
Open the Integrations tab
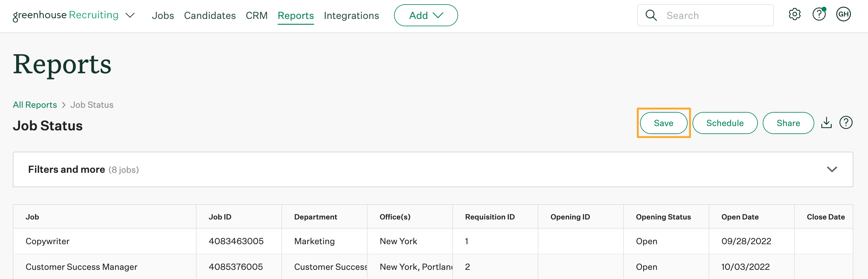tap(351, 16)
